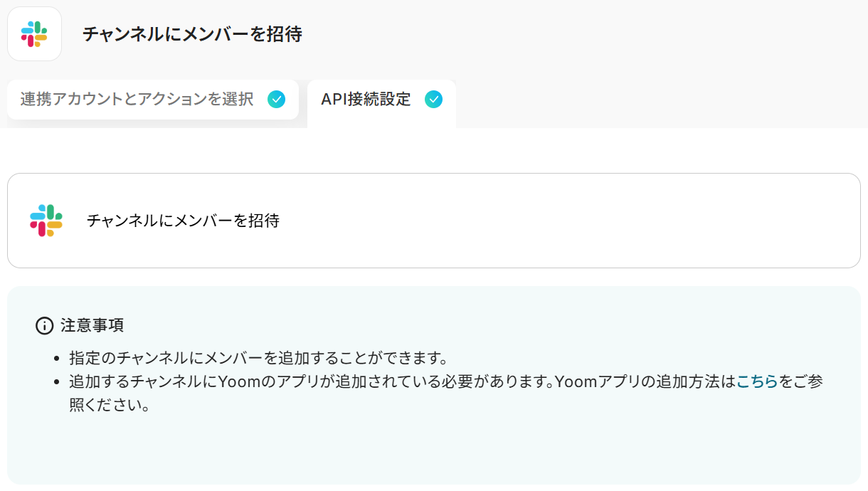This screenshot has width=868, height=491.
Task: Click the Slack logo in the page header
Action: [34, 34]
